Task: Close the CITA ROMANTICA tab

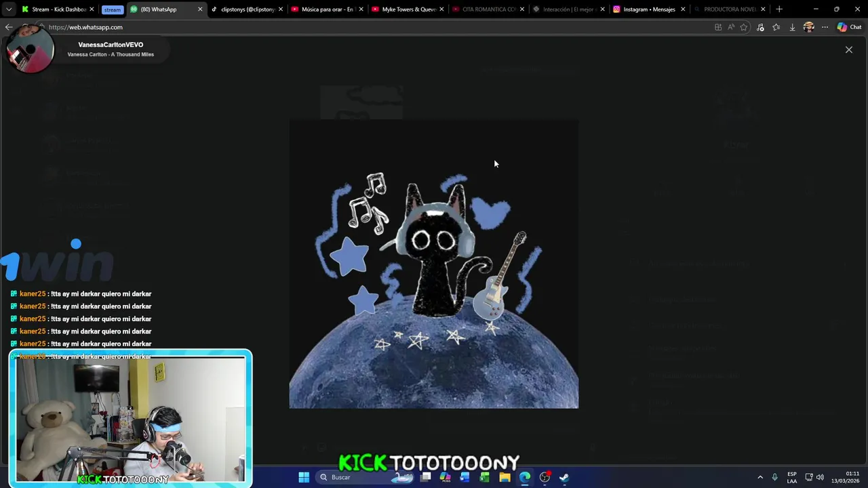Action: [x=521, y=9]
